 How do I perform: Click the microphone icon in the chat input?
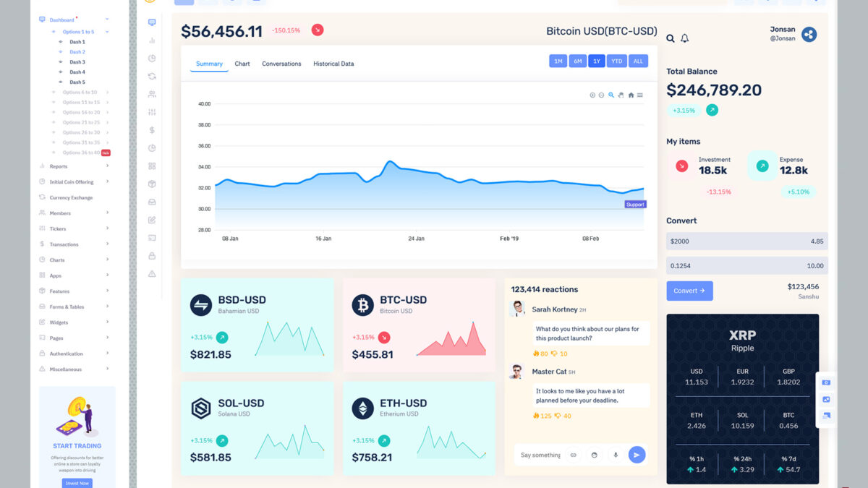616,455
